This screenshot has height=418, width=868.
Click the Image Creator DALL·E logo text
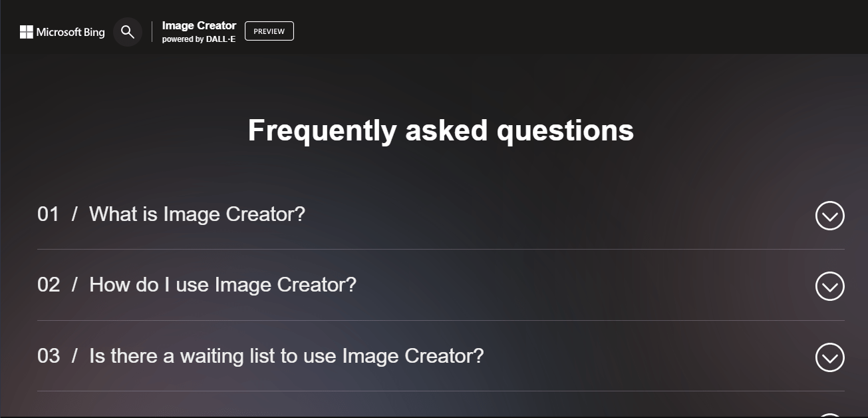point(198,31)
